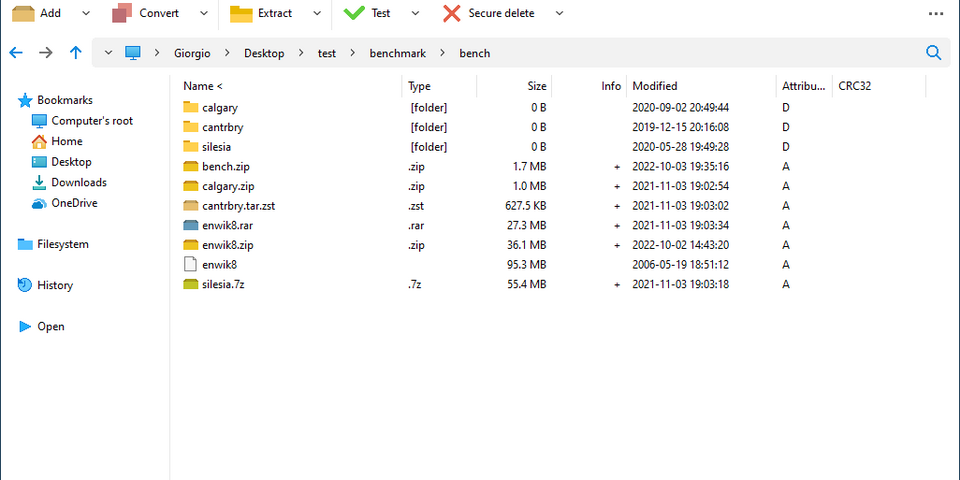The height and width of the screenshot is (480, 960).
Task: Click the Bookmarks star icon
Action: pos(25,100)
